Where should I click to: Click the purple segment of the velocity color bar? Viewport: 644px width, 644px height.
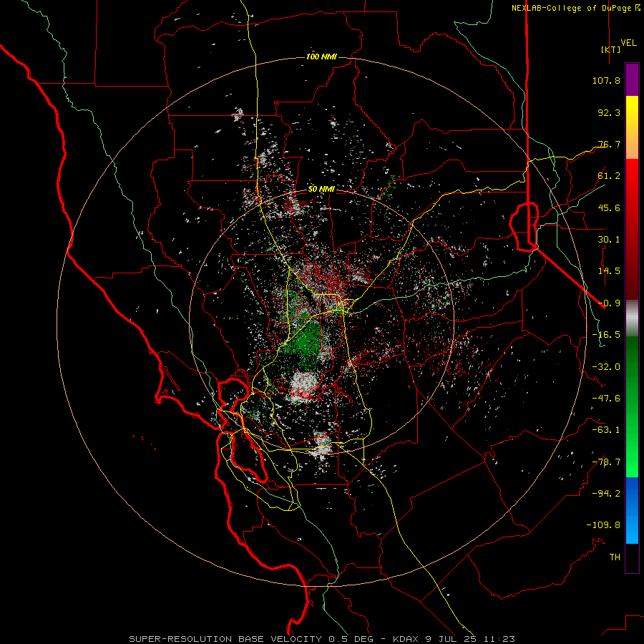(632, 79)
